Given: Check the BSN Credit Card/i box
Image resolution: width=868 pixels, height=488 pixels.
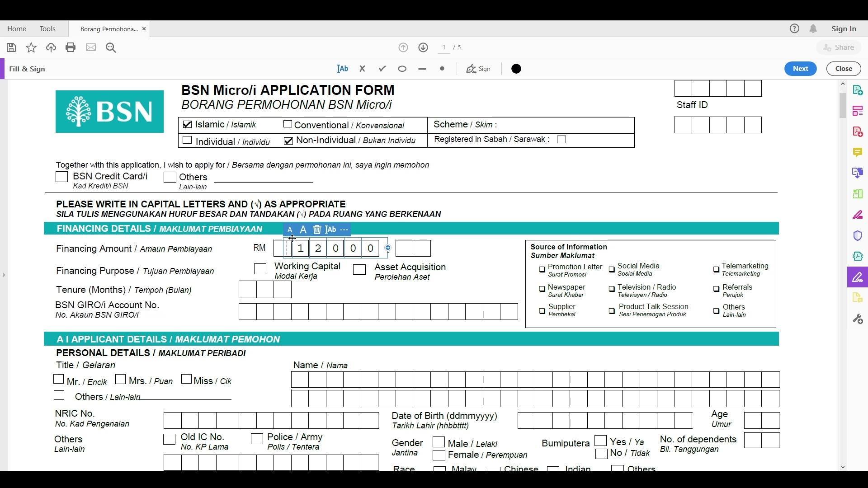Looking at the screenshot, I should 62,177.
